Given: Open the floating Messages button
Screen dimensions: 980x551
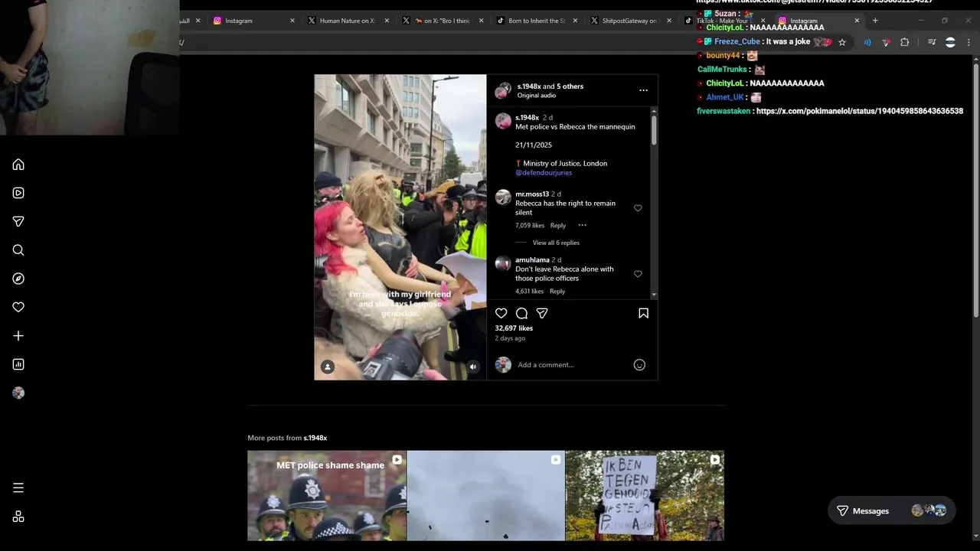Looking at the screenshot, I should pyautogui.click(x=891, y=510).
